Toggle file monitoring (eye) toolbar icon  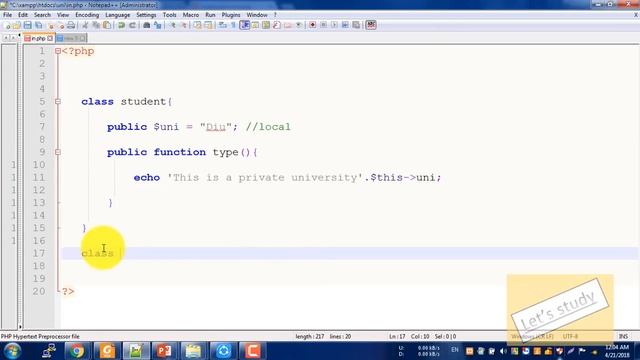(x=299, y=25)
